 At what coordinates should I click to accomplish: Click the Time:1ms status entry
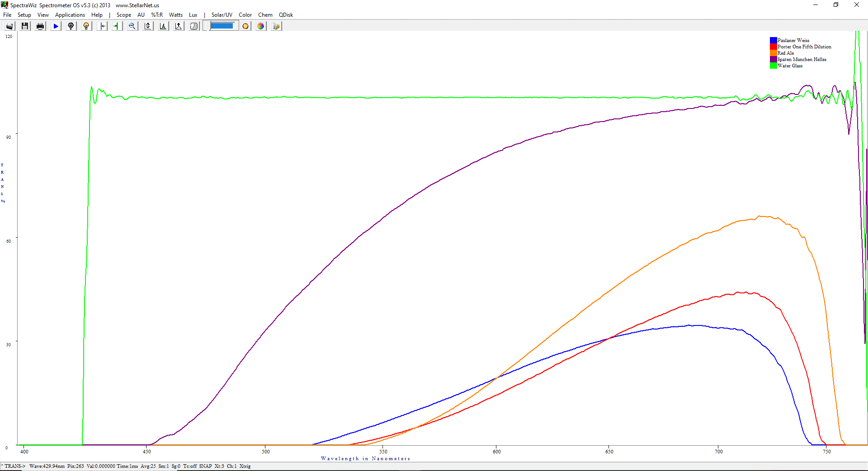click(x=127, y=466)
